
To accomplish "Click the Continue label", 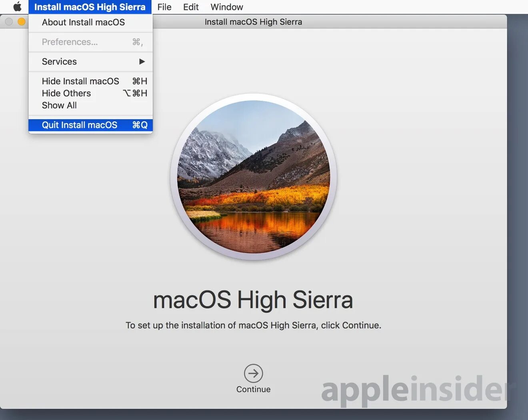I will 253,389.
